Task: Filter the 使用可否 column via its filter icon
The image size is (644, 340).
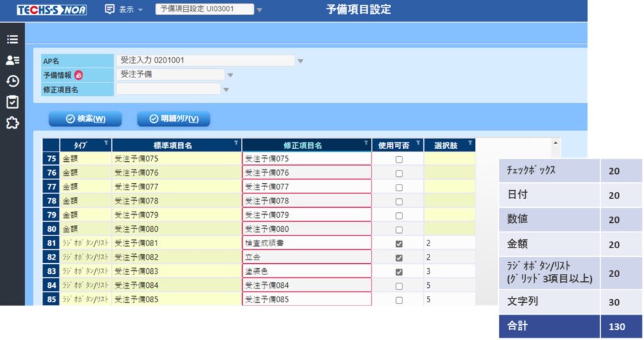Action: pyautogui.click(x=418, y=143)
